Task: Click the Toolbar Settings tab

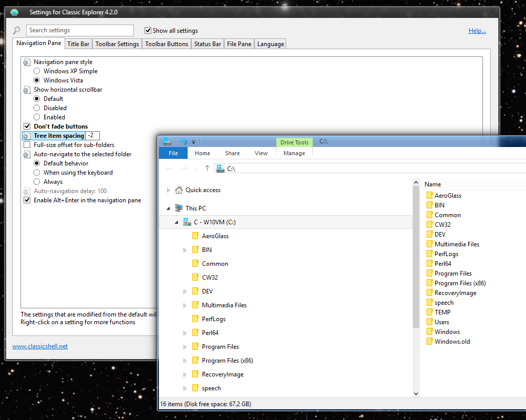Action: (x=117, y=44)
